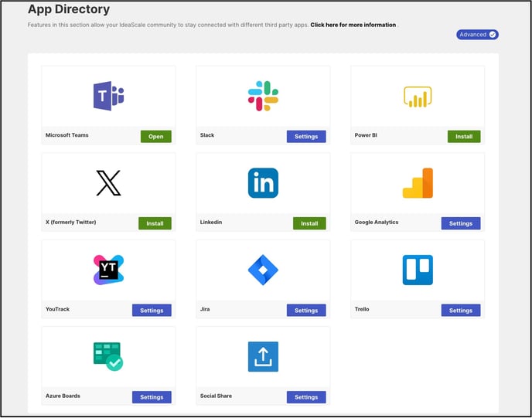The image size is (532, 418).
Task: Click the YouTrack YT logo
Action: tap(108, 270)
